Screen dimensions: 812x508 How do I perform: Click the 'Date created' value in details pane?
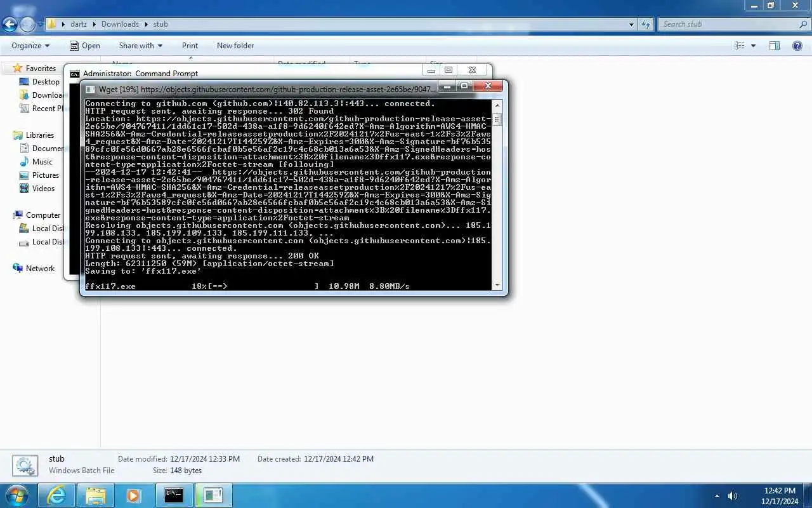339,459
